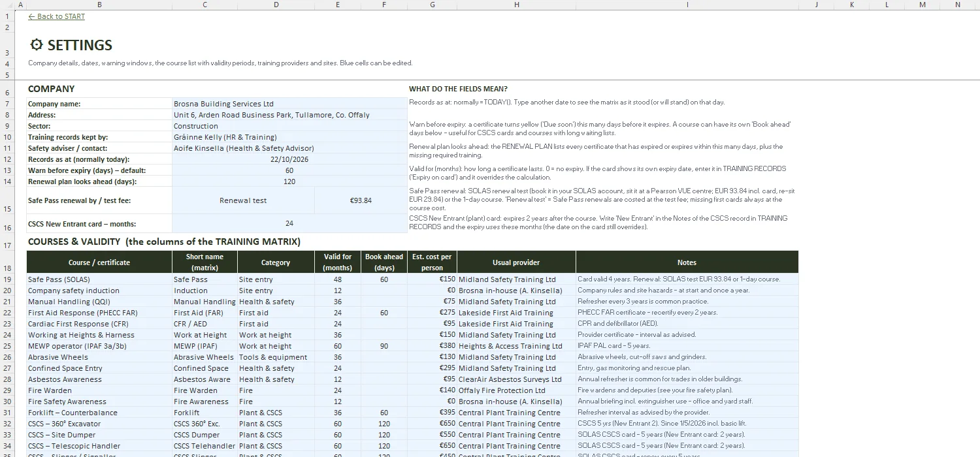
Task: Click the Short name (matrix) table header
Action: [204, 262]
